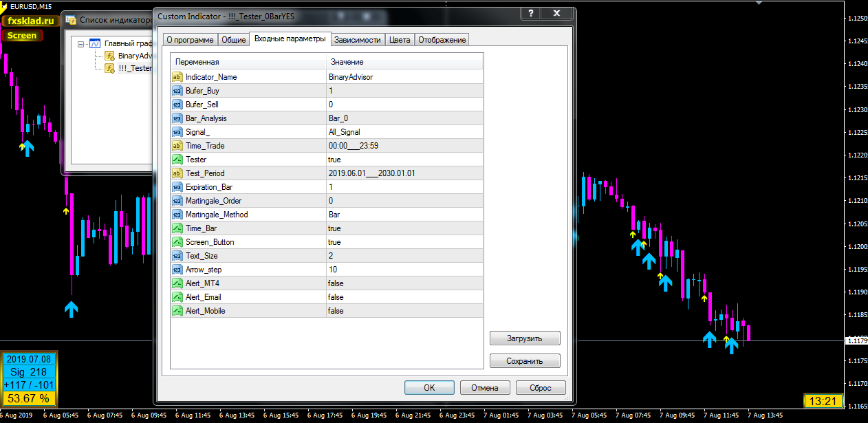The image size is (868, 423).
Task: Click the Список индикаторов window title icon
Action: (71, 20)
